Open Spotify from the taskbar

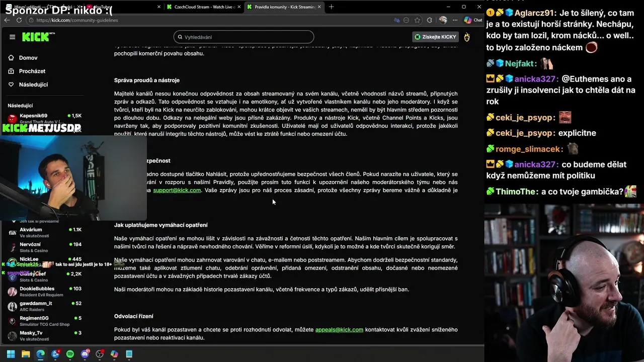[x=70, y=354]
